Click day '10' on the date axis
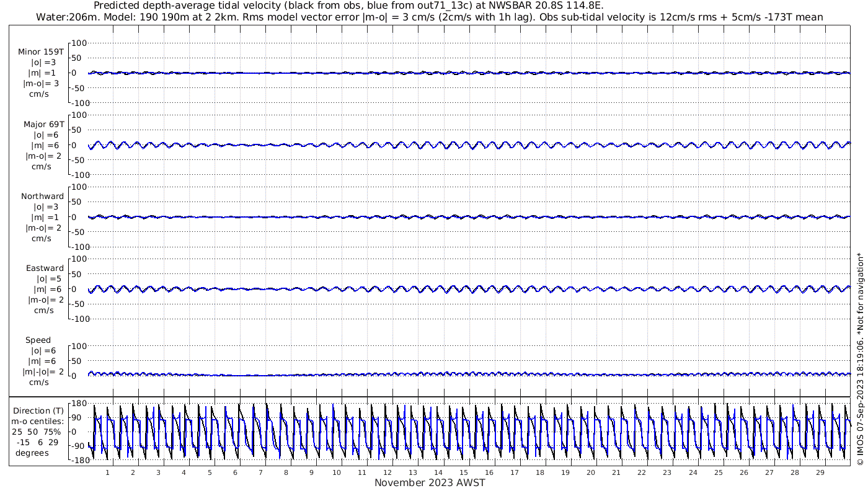This screenshot has width=868, height=496. 337,472
